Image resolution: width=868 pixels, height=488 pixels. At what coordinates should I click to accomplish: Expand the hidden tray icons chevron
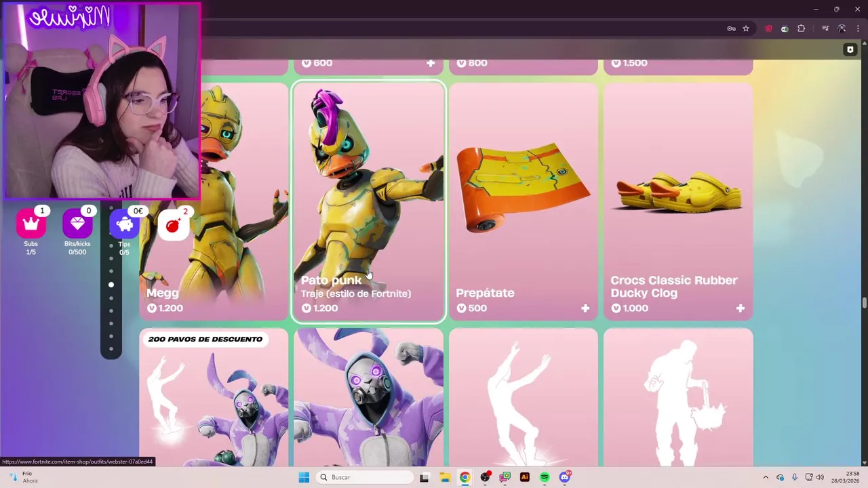[766, 477]
